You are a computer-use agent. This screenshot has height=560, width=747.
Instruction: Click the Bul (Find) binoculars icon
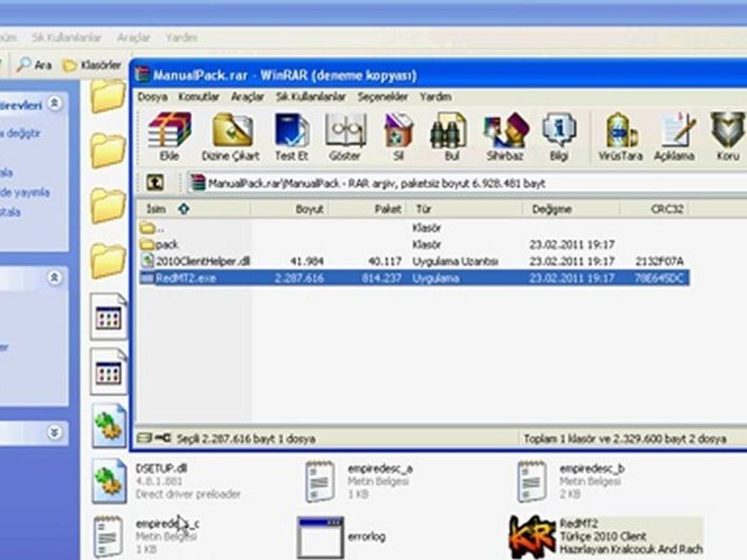[451, 137]
